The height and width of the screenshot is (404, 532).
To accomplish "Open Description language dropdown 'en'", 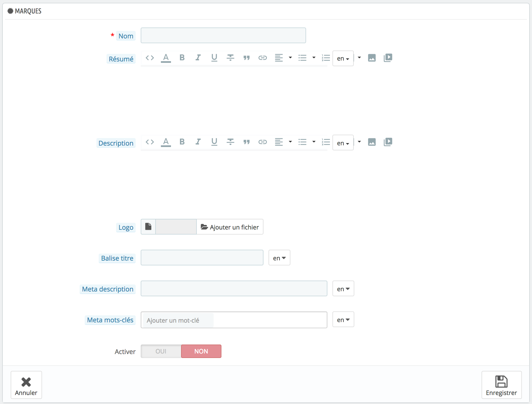I will 343,143.
